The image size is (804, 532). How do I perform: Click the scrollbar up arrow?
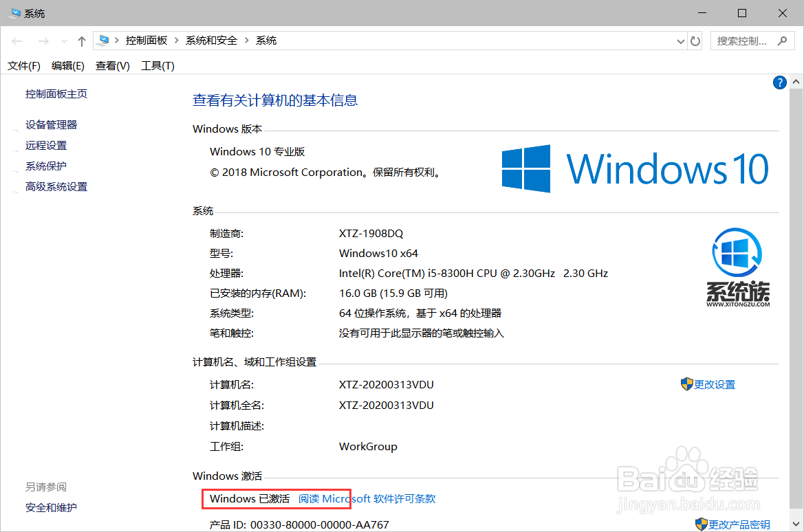click(796, 82)
